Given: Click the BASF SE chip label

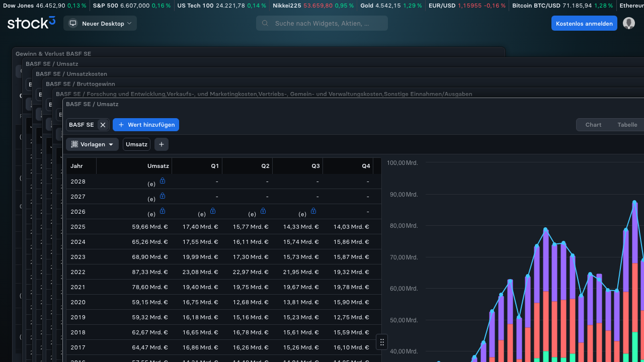Looking at the screenshot, I should (82, 125).
